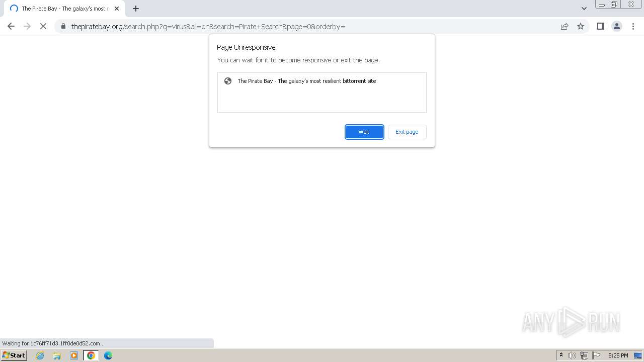Open the media player taskbar icon
The image size is (644, 362).
[74, 355]
